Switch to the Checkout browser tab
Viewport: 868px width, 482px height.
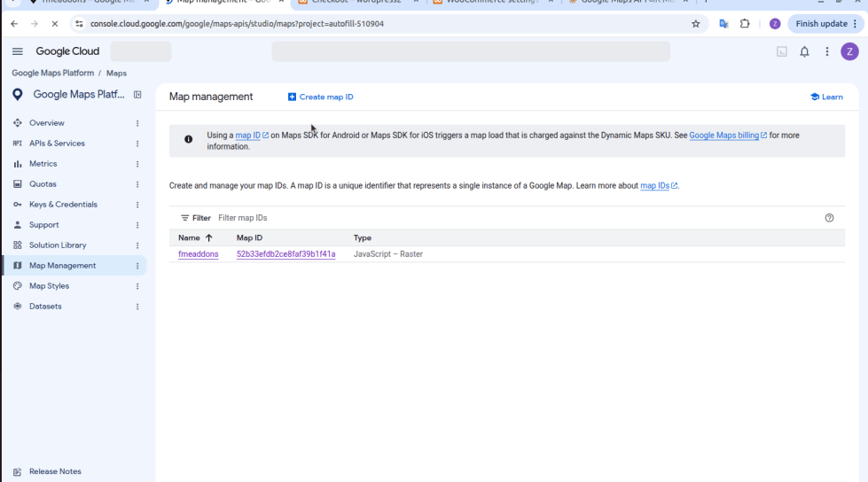357,3
